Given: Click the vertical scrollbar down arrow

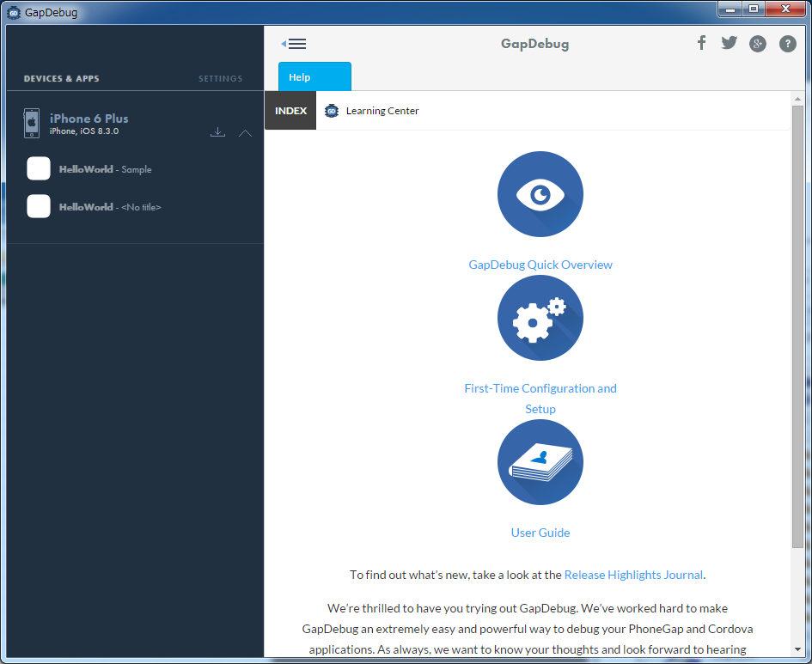Looking at the screenshot, I should 797,649.
